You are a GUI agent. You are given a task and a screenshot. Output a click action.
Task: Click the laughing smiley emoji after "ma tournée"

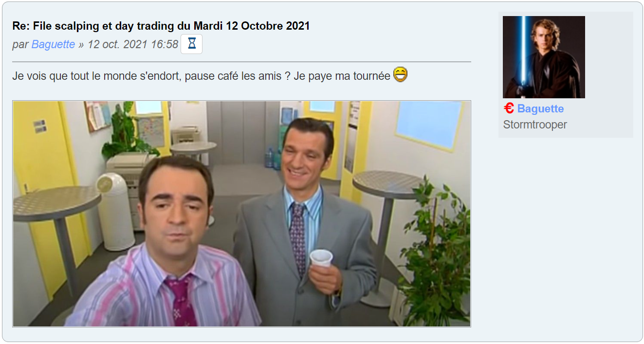400,74
